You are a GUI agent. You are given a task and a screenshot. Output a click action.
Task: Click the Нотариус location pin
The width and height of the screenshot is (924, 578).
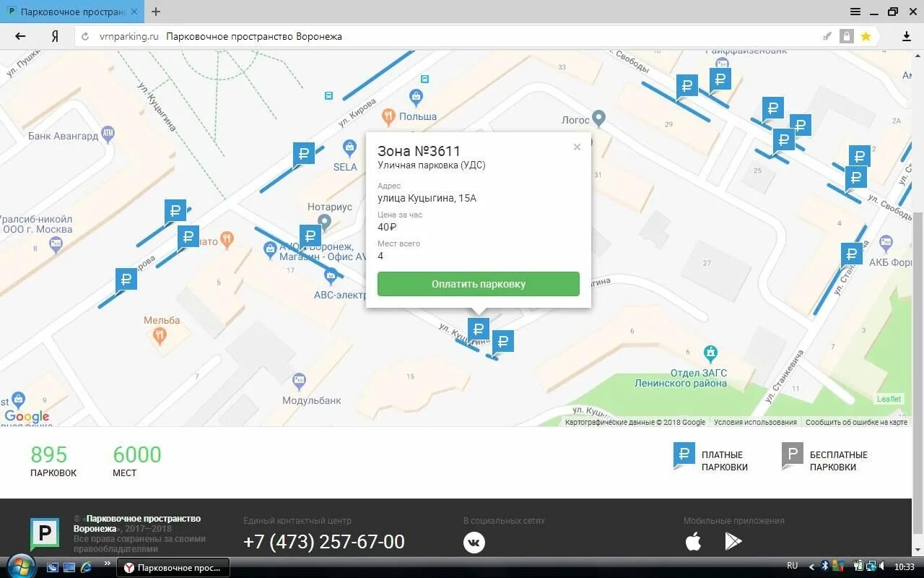[325, 223]
